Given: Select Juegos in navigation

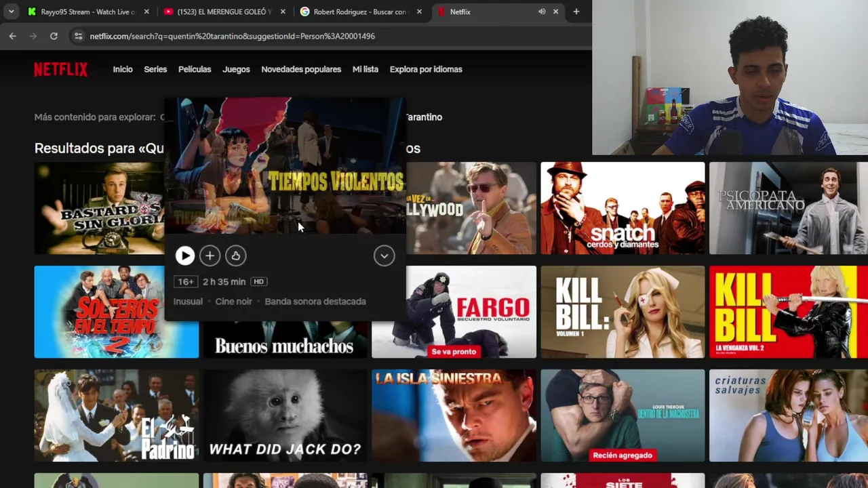Looking at the screenshot, I should [x=236, y=69].
